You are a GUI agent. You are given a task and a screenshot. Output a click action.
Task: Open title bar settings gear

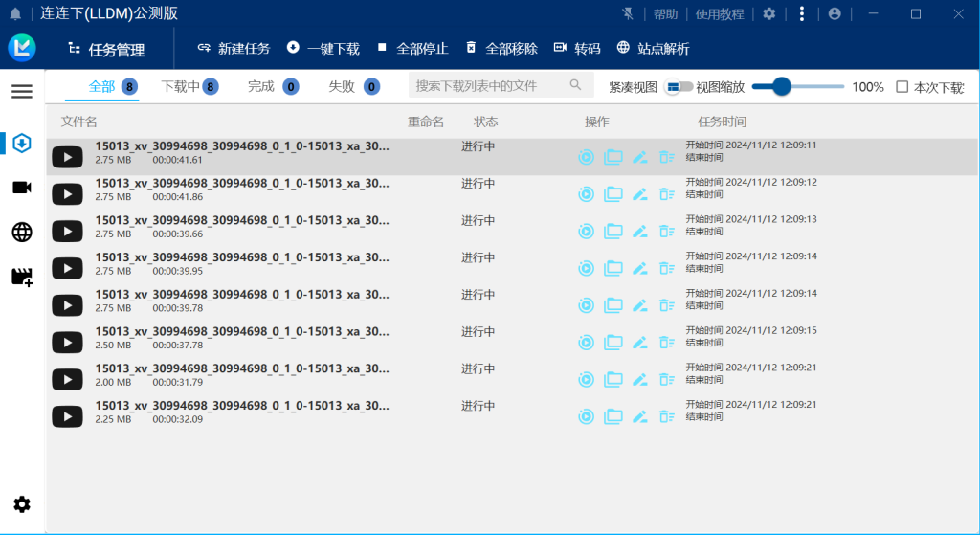(x=769, y=13)
